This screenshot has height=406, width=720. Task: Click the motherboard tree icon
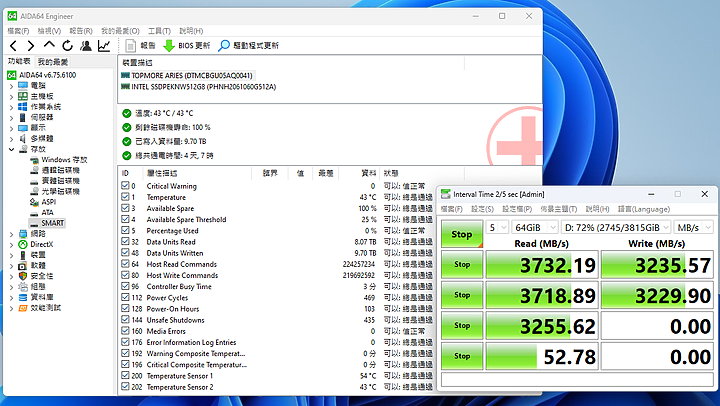[23, 96]
